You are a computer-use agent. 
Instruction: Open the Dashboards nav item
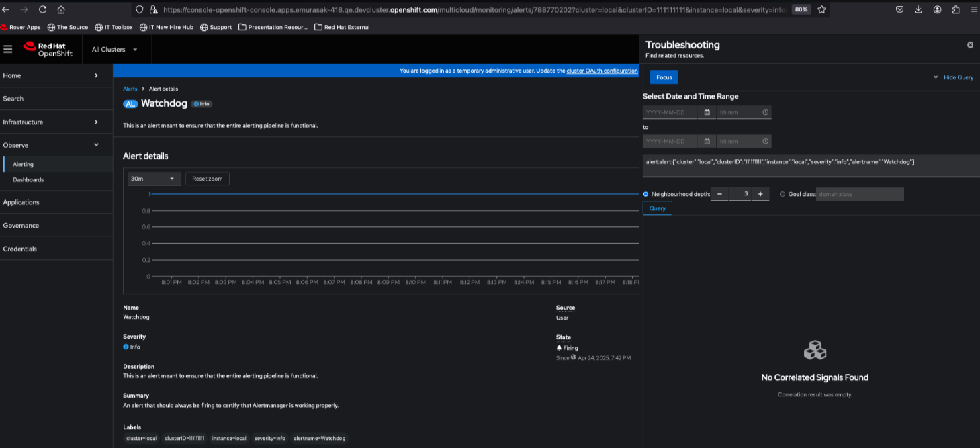point(28,180)
